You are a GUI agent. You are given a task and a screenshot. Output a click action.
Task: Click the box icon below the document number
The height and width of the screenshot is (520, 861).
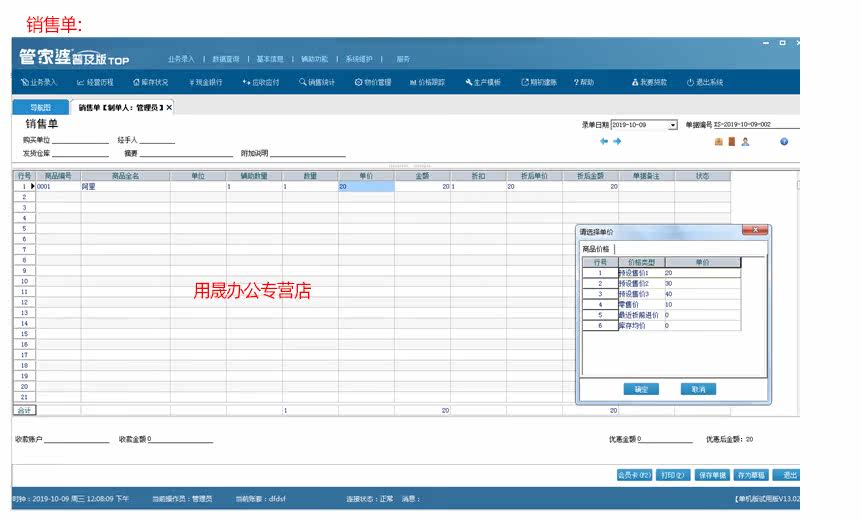click(718, 142)
